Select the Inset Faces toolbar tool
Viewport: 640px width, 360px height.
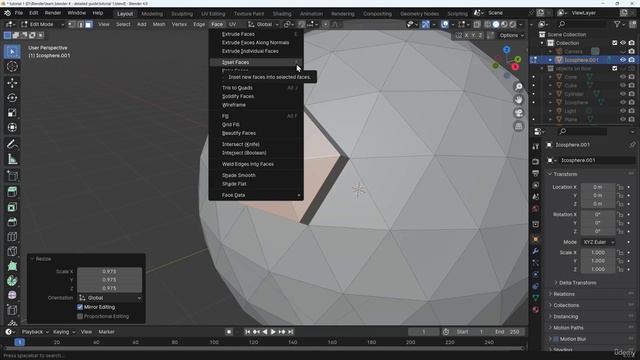point(12,207)
